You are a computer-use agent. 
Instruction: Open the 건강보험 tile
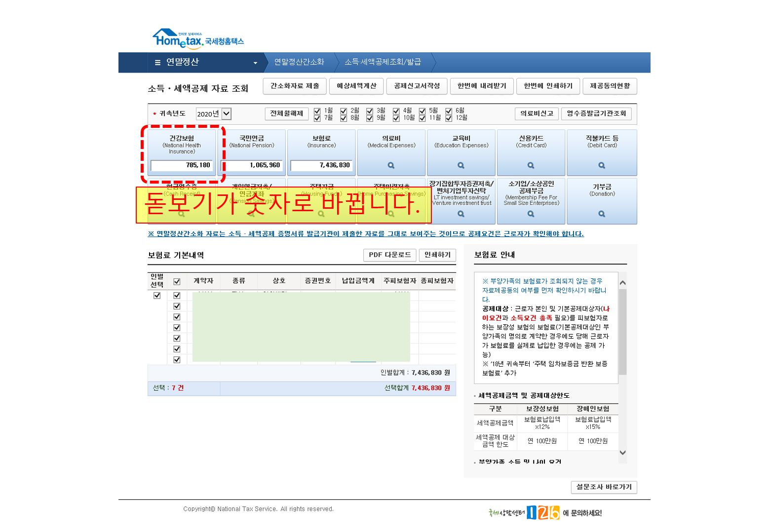[182, 152]
